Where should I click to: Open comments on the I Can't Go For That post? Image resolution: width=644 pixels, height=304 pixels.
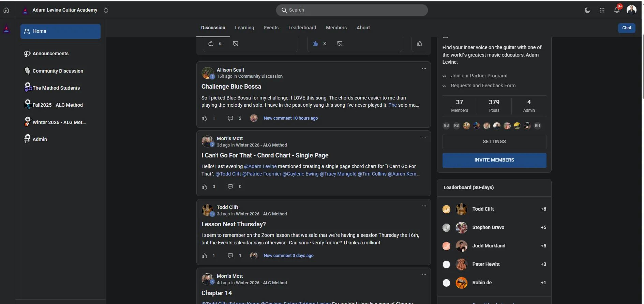pyautogui.click(x=230, y=187)
